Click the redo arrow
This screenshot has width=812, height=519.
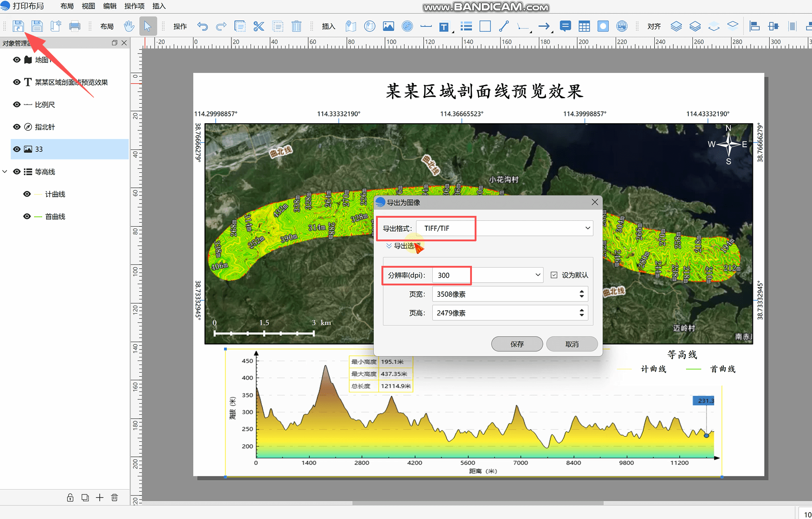click(x=221, y=26)
